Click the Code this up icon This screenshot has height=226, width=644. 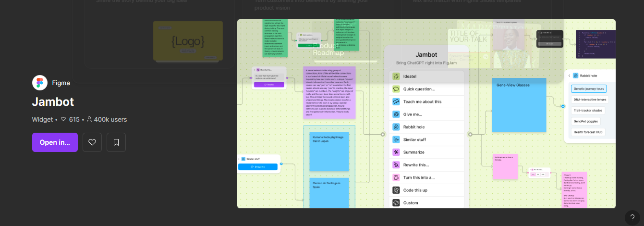[396, 190]
